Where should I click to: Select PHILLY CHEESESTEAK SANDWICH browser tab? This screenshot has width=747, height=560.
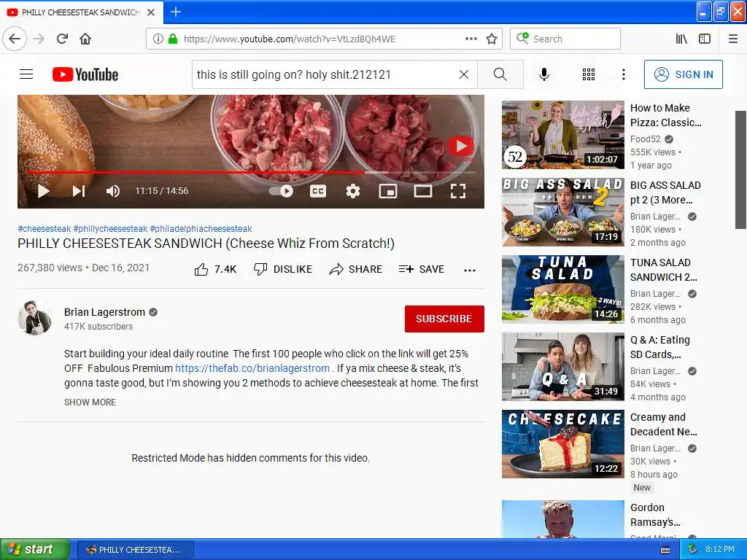(x=82, y=12)
